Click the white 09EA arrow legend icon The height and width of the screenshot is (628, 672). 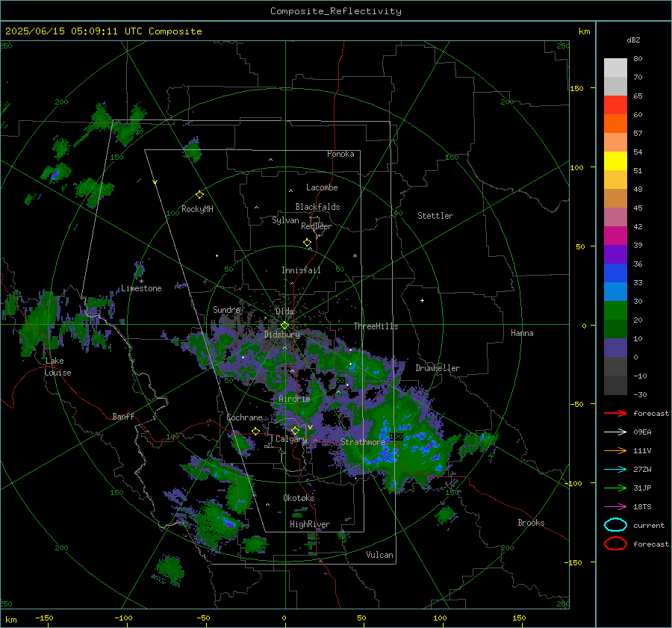point(615,432)
